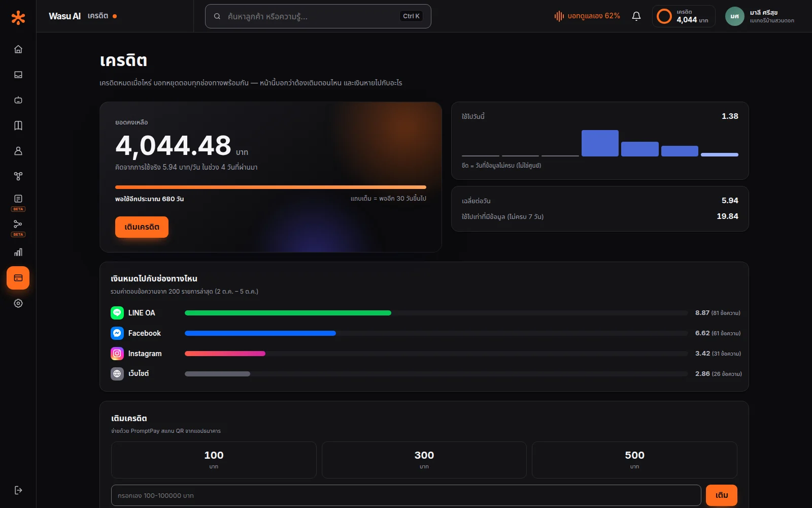Open the beta workflow icon in sidebar
The width and height of the screenshot is (812, 508).
(x=18, y=224)
